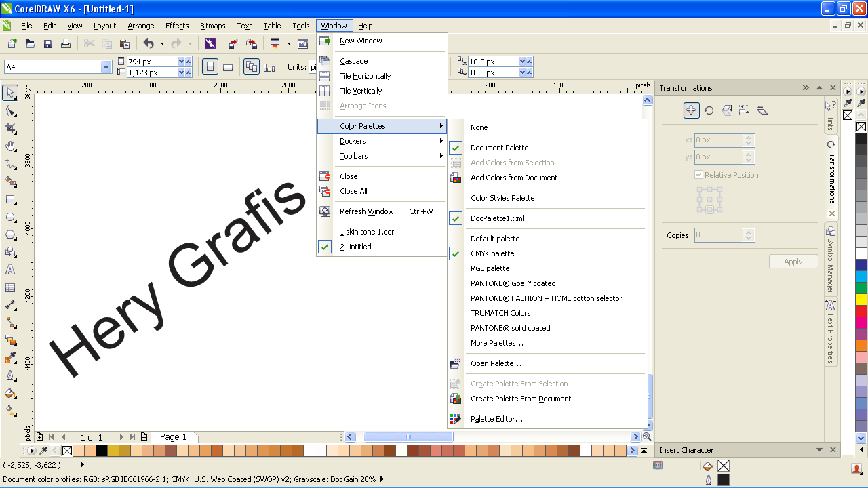Enable the Default palette
This screenshot has width=868, height=488.
(495, 239)
